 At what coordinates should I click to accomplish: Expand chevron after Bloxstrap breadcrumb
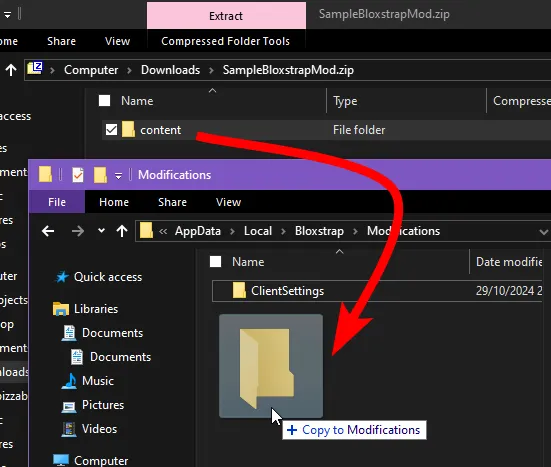tap(355, 231)
